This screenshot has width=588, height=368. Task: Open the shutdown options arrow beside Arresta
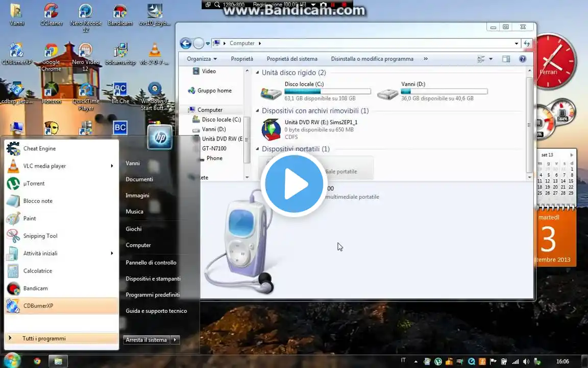coord(175,340)
